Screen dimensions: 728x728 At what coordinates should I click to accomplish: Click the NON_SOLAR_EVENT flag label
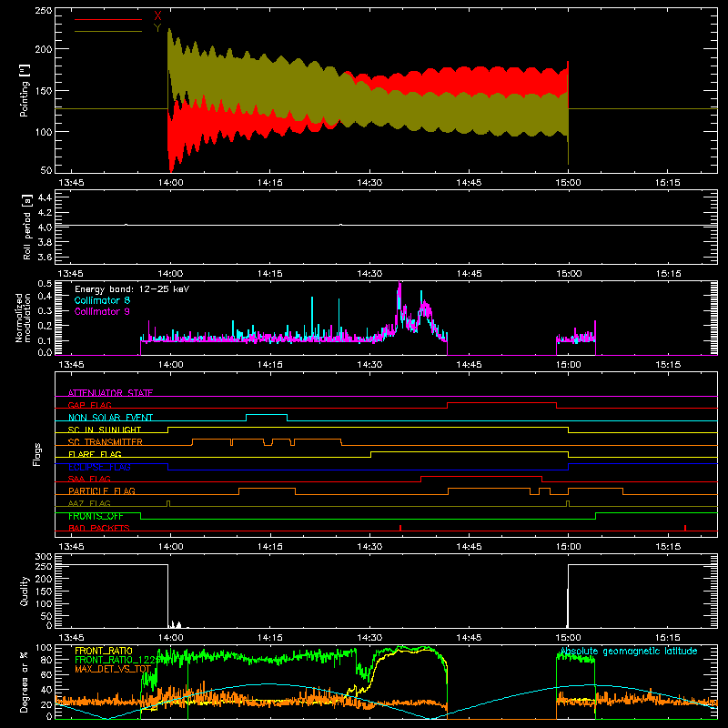[x=110, y=418]
